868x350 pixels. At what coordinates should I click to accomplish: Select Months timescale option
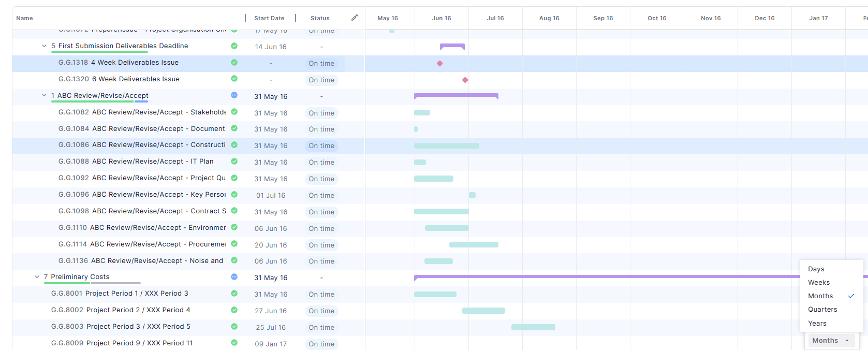(820, 296)
